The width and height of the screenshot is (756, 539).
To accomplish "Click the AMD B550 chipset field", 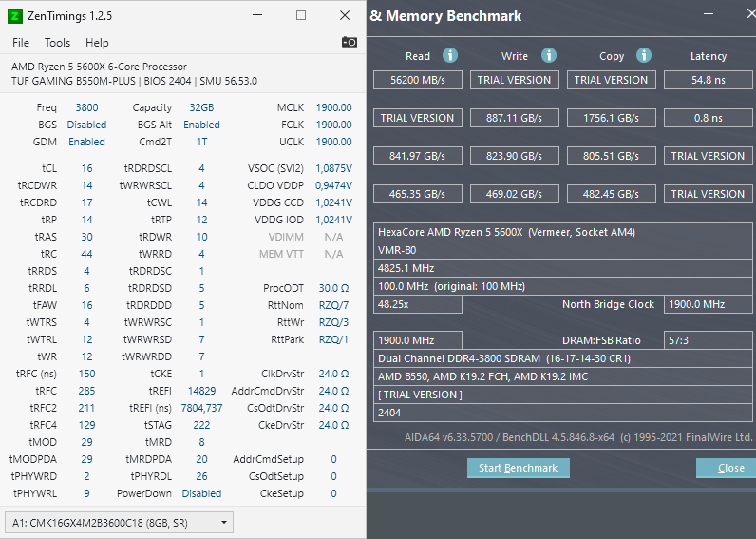I will (562, 376).
